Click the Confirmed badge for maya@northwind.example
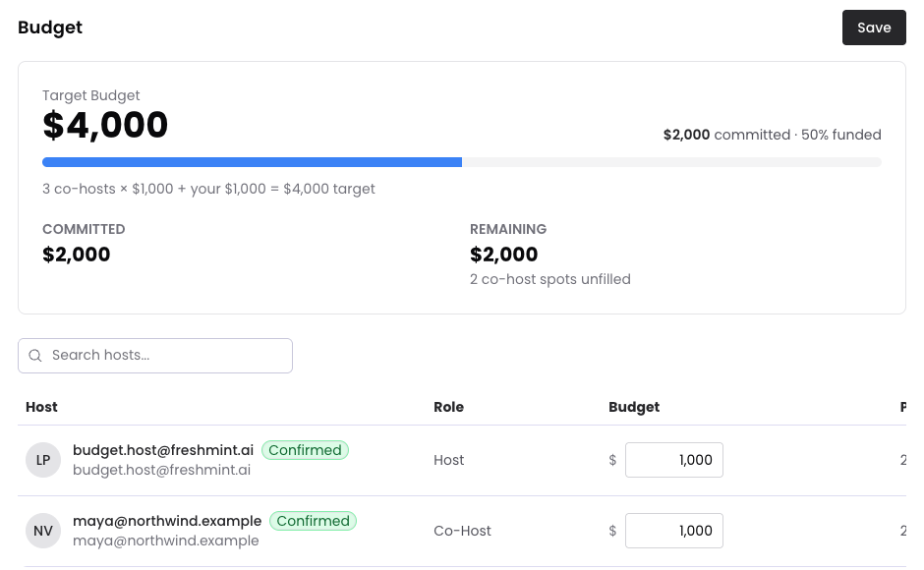The height and width of the screenshot is (570, 924). click(313, 521)
